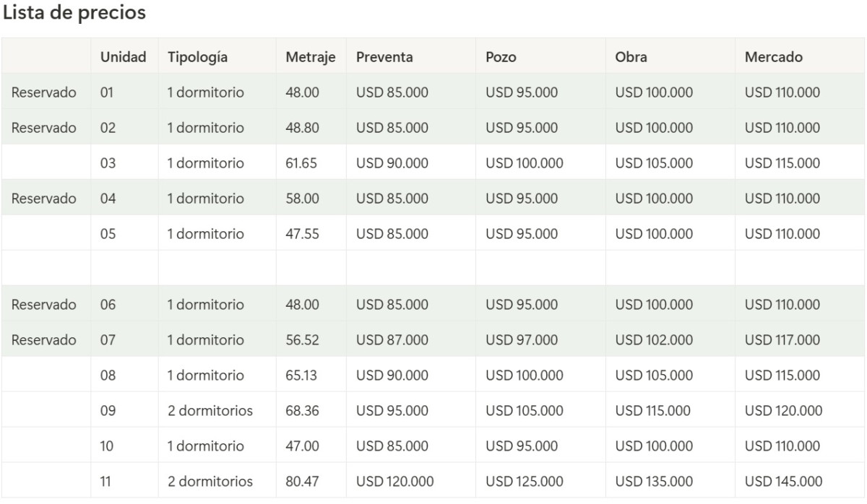Select the 80.47 metraje cell
Image resolution: width=867 pixels, height=504 pixels.
[302, 482]
